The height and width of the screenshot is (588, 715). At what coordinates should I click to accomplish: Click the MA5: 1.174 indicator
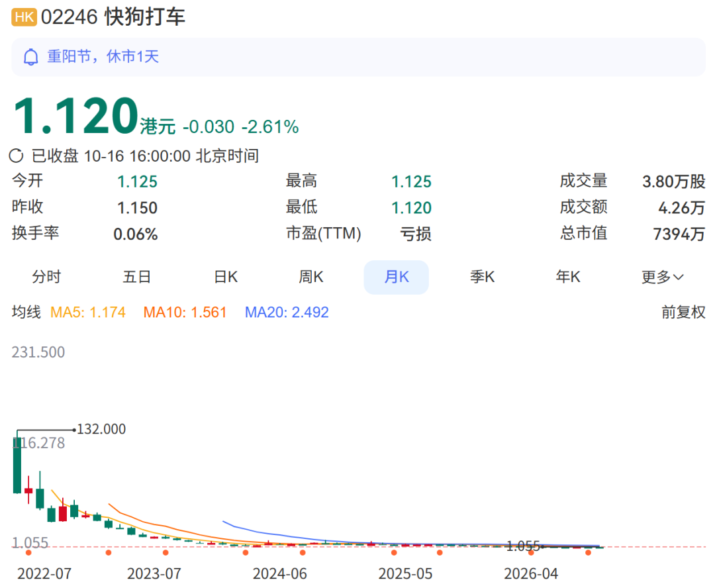click(88, 313)
